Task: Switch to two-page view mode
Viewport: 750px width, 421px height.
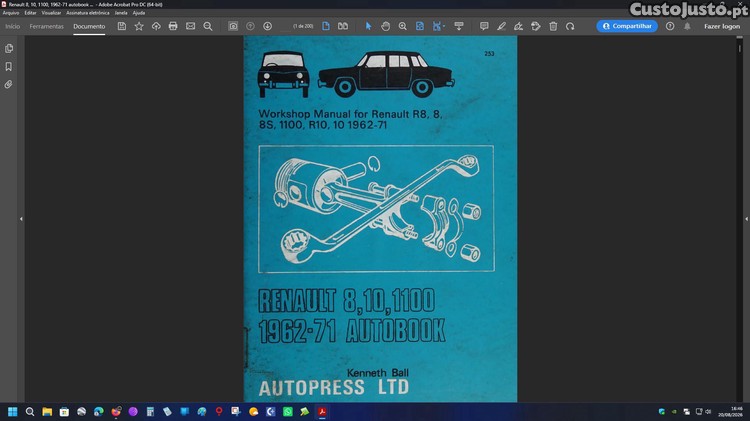Action: (x=343, y=26)
